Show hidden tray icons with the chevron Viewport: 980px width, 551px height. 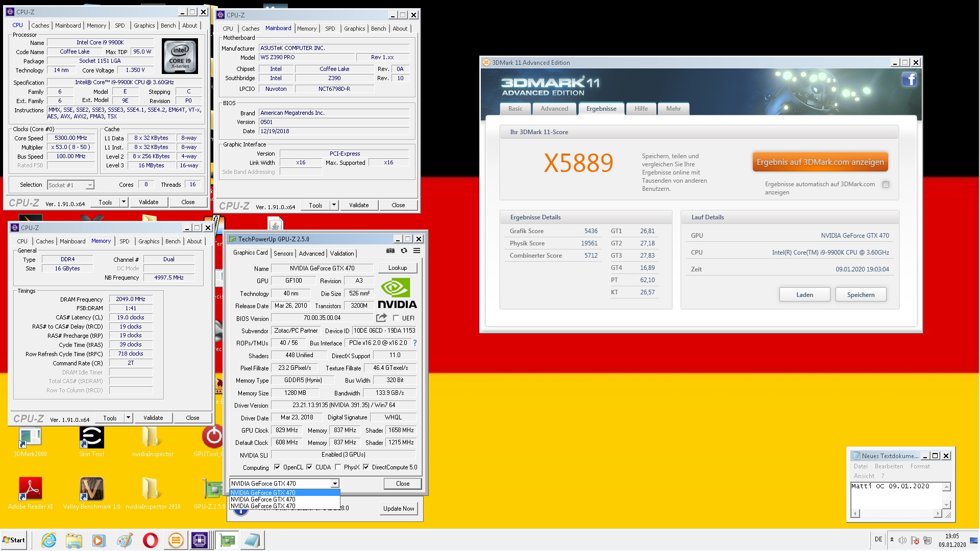pyautogui.click(x=892, y=540)
